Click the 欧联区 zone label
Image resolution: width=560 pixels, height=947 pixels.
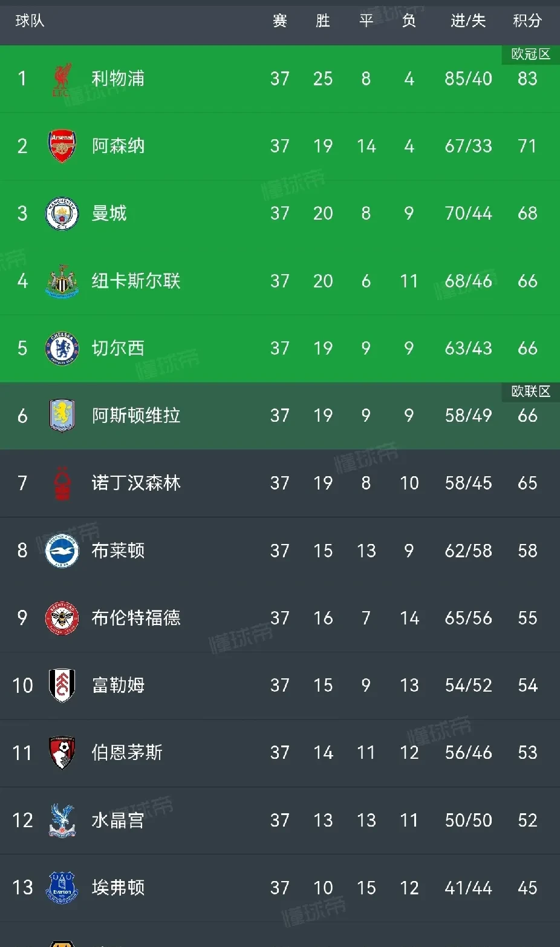point(530,392)
